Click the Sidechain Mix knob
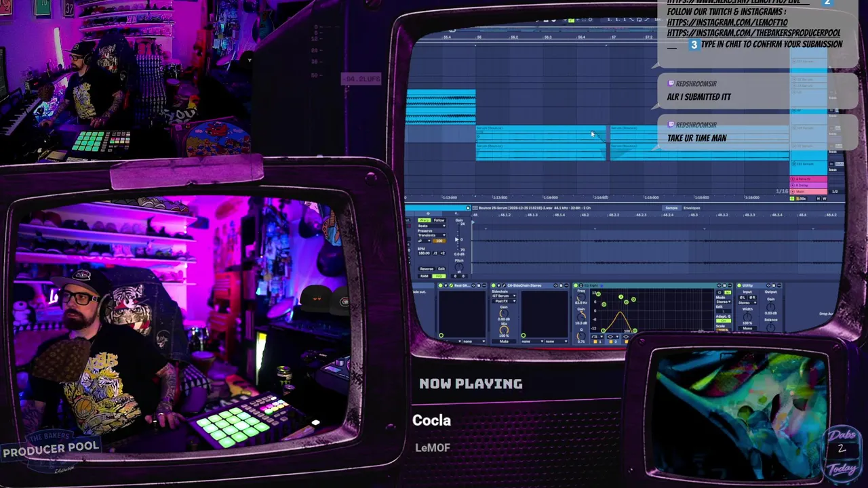 (x=504, y=330)
